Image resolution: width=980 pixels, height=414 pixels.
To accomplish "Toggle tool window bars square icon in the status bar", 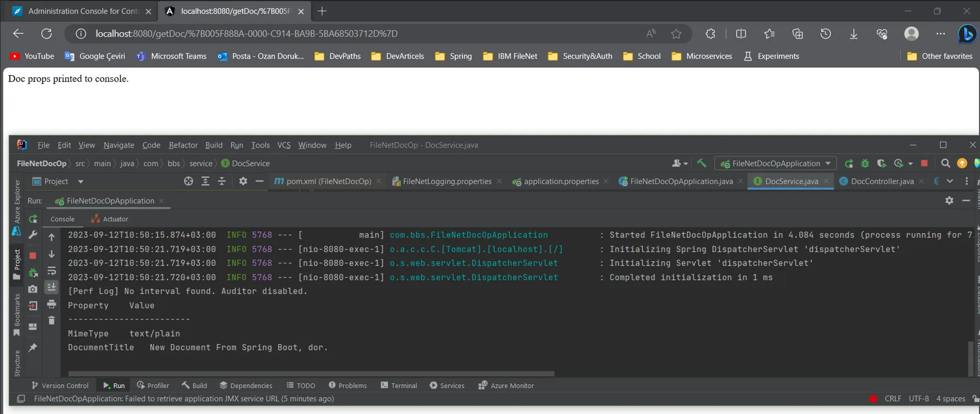I will coord(21,399).
